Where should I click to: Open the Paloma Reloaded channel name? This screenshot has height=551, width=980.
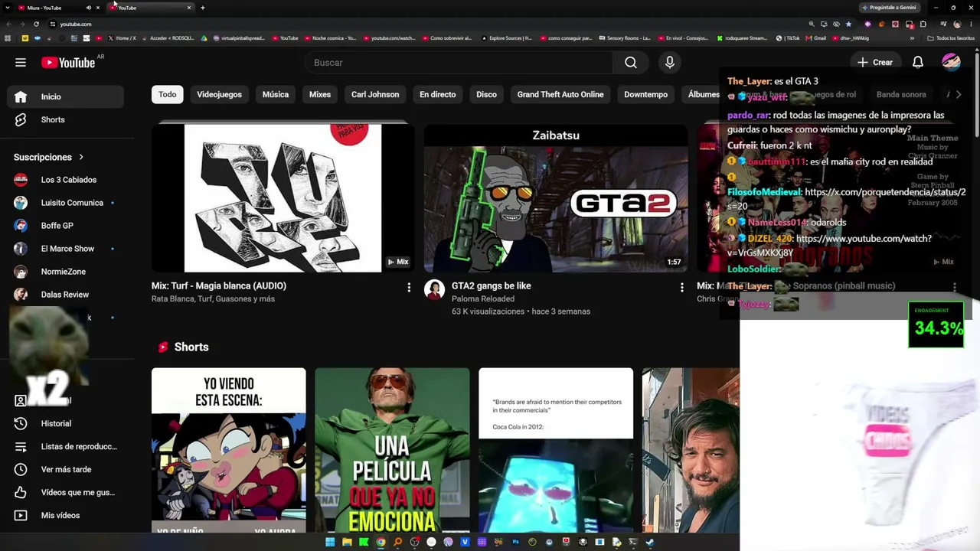pos(483,298)
